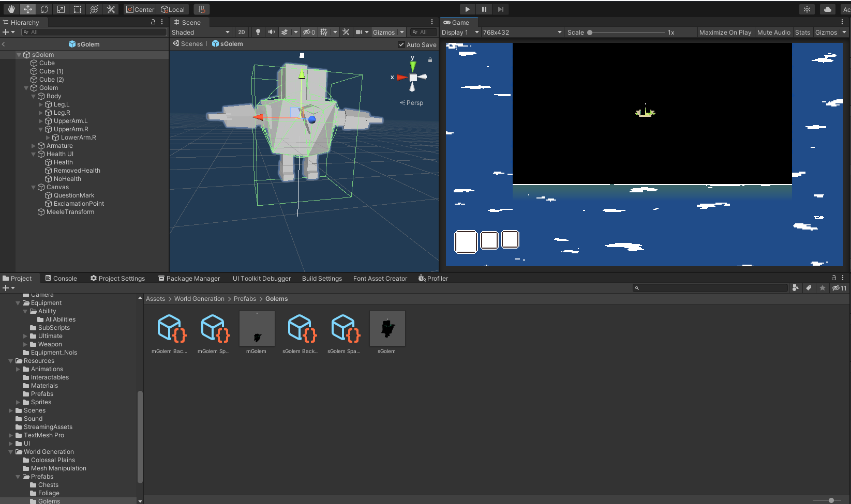The image size is (851, 504).
Task: Open the Scene Gizmos dropdown arrow
Action: [x=402, y=32]
